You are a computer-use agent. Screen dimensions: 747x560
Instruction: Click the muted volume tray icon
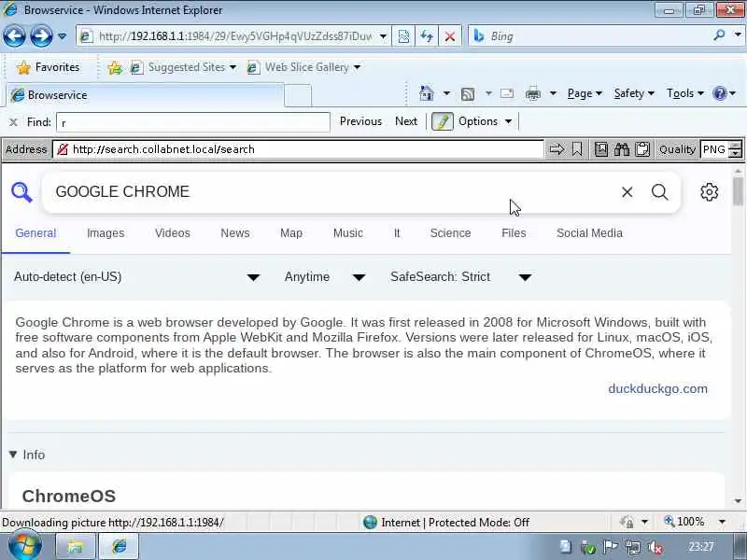click(x=656, y=547)
